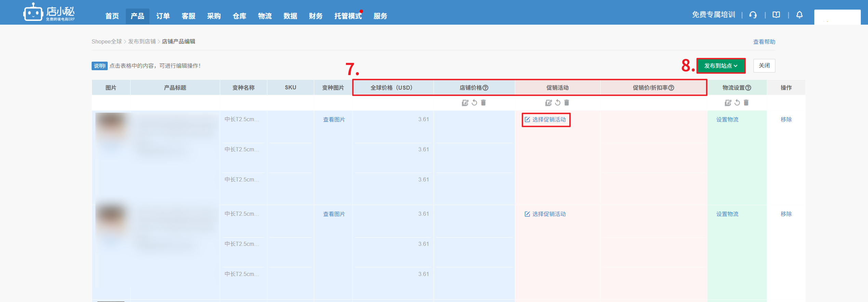Image resolution: width=868 pixels, height=302 pixels.
Task: Click 设置物流 for the first product
Action: tap(727, 119)
